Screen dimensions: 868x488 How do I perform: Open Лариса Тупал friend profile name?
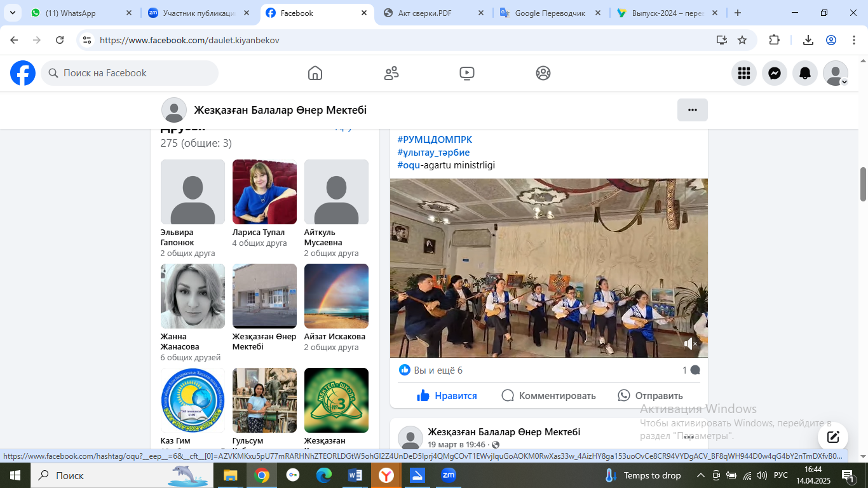click(259, 233)
